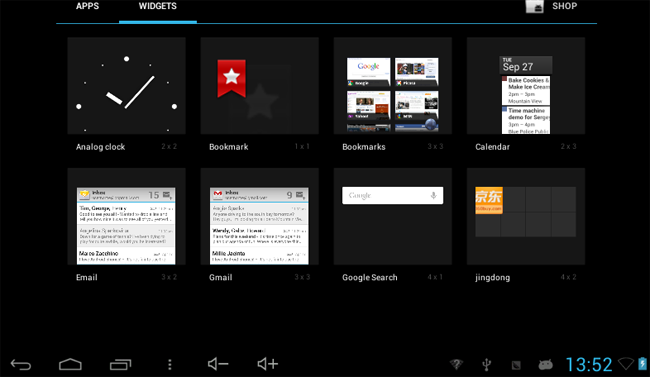650x377 pixels.
Task: Open the Recent apps icon
Action: point(120,364)
